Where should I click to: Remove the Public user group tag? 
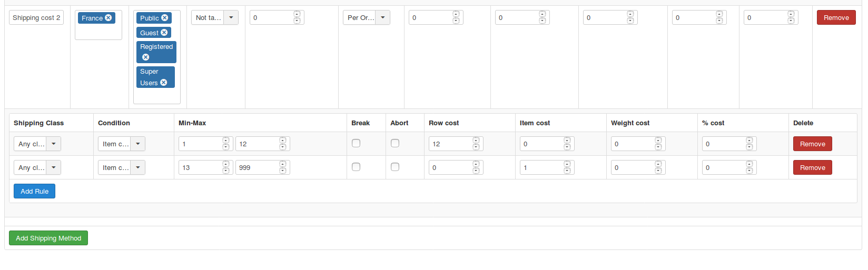click(165, 18)
